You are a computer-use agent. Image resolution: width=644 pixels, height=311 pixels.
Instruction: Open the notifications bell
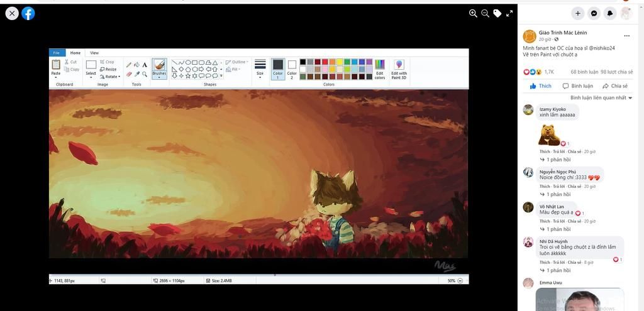tap(610, 14)
